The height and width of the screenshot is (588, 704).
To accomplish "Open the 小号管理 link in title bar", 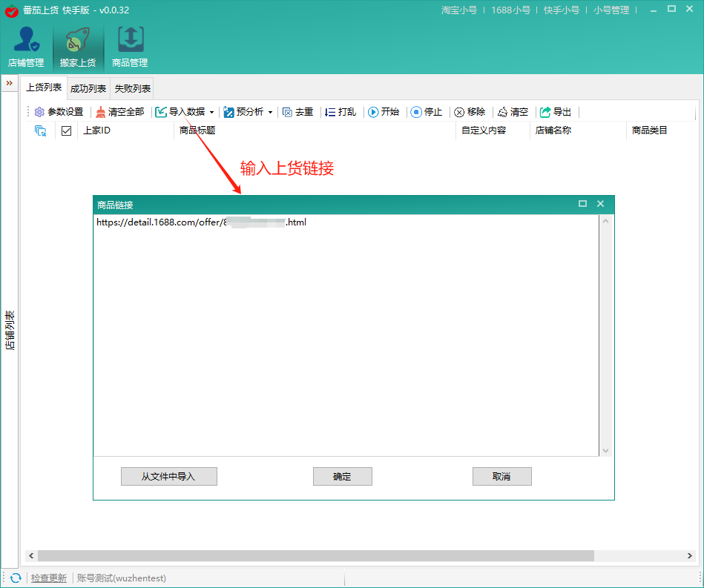I will coord(611,10).
